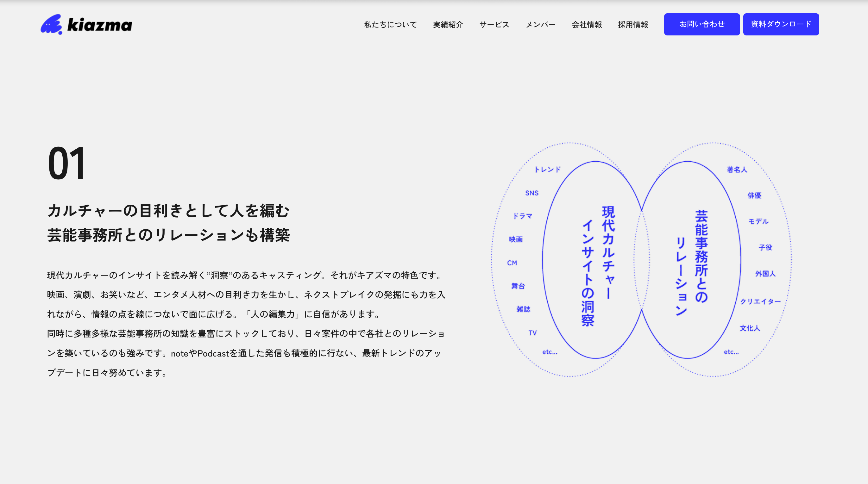Open 採用情報 in the navigation
Viewport: 868px width, 484px height.
[632, 25]
